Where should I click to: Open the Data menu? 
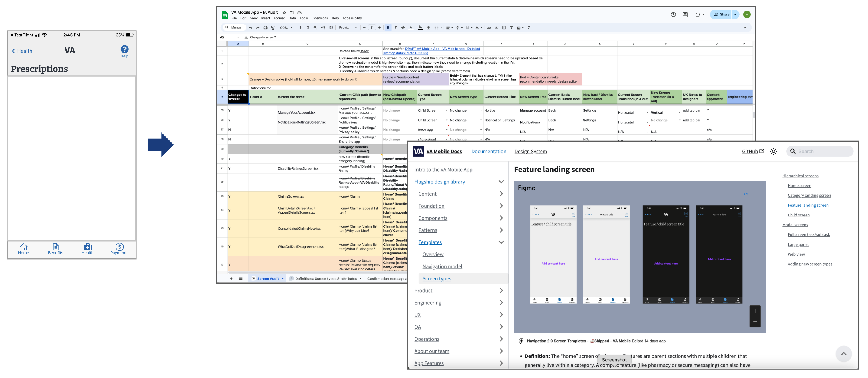292,18
